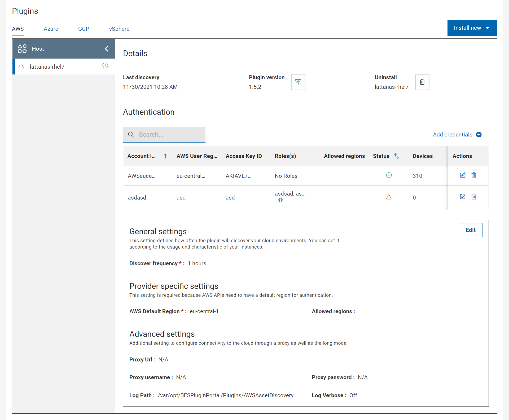The height and width of the screenshot is (420, 509).
Task: Sort by Account column ascending arrow
Action: [165, 156]
